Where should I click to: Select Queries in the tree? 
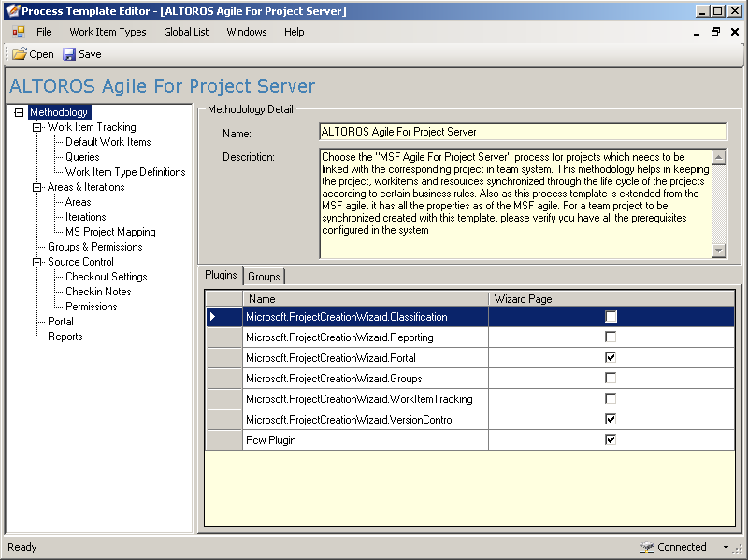pyautogui.click(x=82, y=157)
